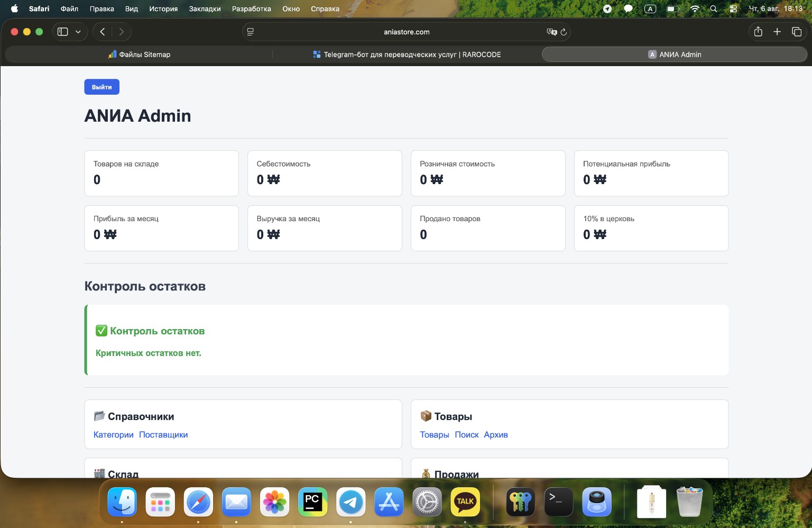Screen dimensions: 812x528
Task: Click the Share icon in Safari toolbar
Action: tap(758, 32)
